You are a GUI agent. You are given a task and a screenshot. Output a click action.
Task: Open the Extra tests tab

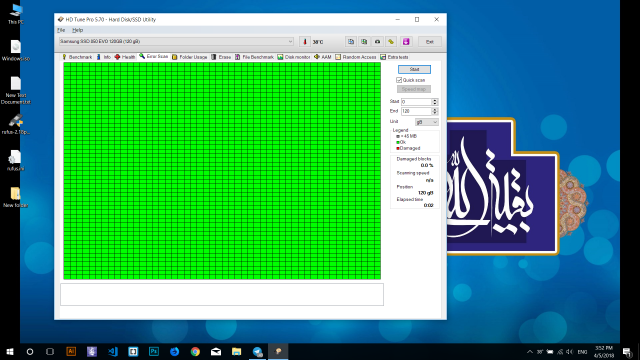click(x=394, y=57)
